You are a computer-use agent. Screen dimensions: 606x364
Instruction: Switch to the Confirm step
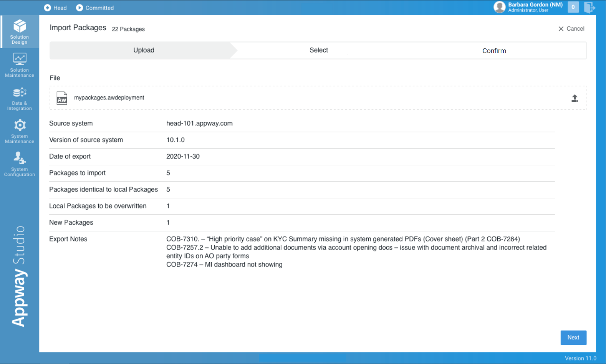[x=494, y=51]
